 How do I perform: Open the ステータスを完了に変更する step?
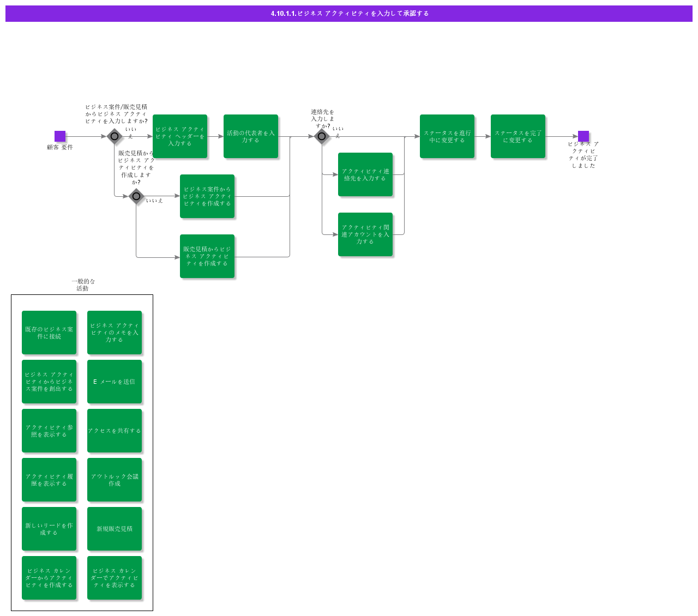518,136
